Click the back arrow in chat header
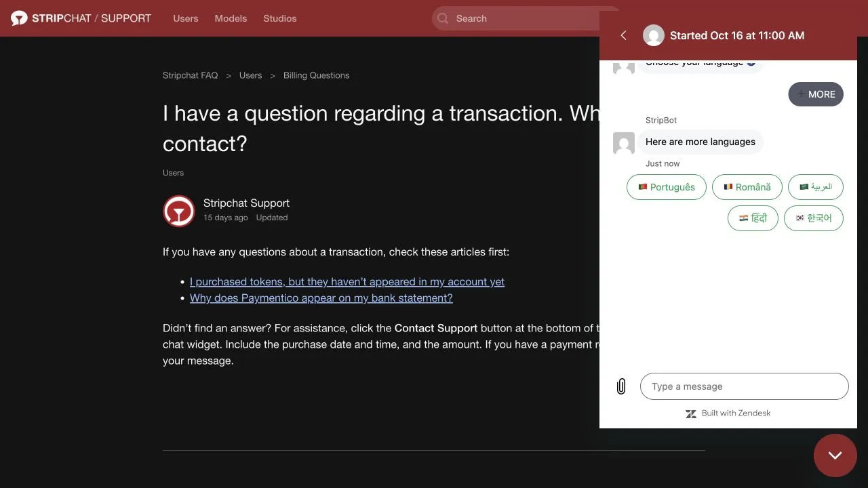Image resolution: width=868 pixels, height=488 pixels. [624, 35]
